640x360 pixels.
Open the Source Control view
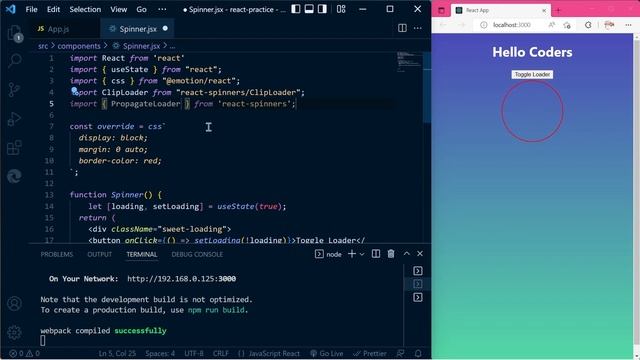tap(15, 90)
